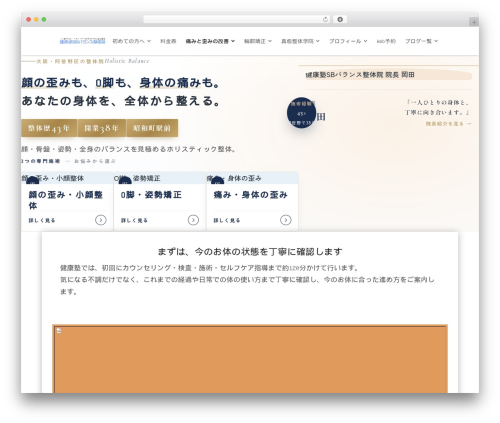Open the ブログ一覧 menu item
The image size is (500, 423).
point(418,41)
